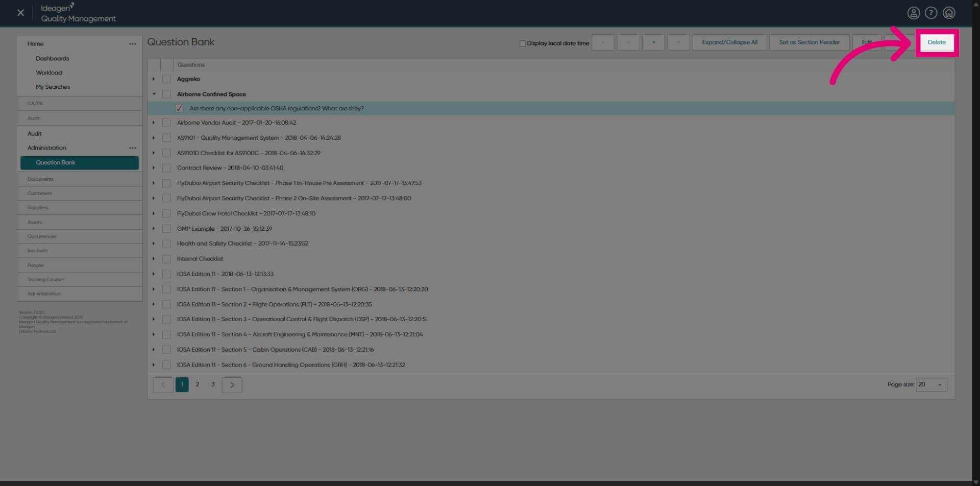Open the Occurrences sidebar section
Screen dimensions: 980x486
80,236
